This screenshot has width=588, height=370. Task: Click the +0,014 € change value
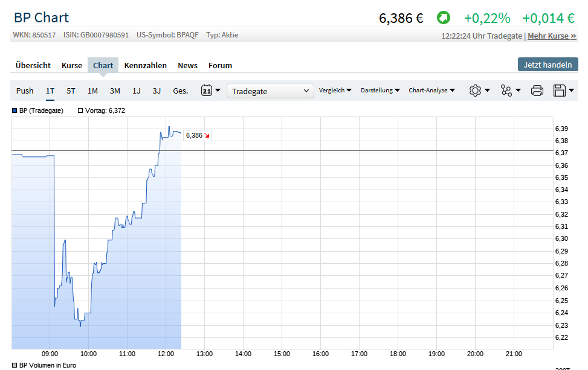[x=548, y=18]
